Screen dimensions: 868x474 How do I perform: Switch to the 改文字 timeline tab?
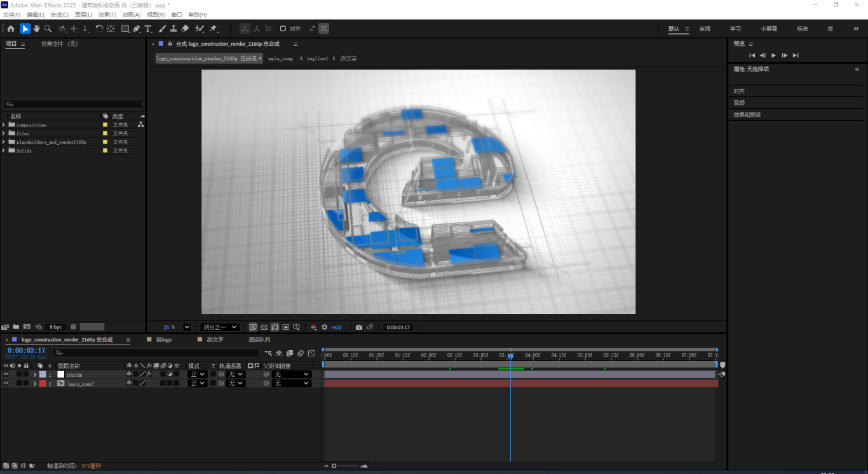pos(215,340)
